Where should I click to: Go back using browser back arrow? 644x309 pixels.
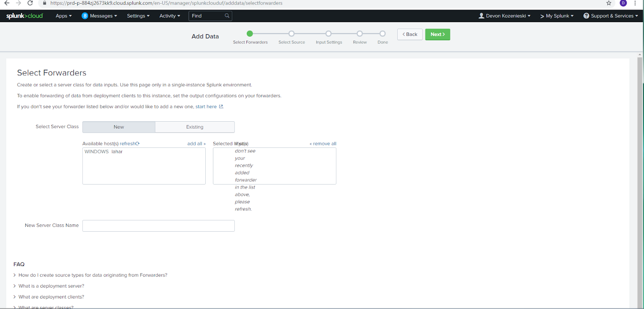tap(7, 3)
